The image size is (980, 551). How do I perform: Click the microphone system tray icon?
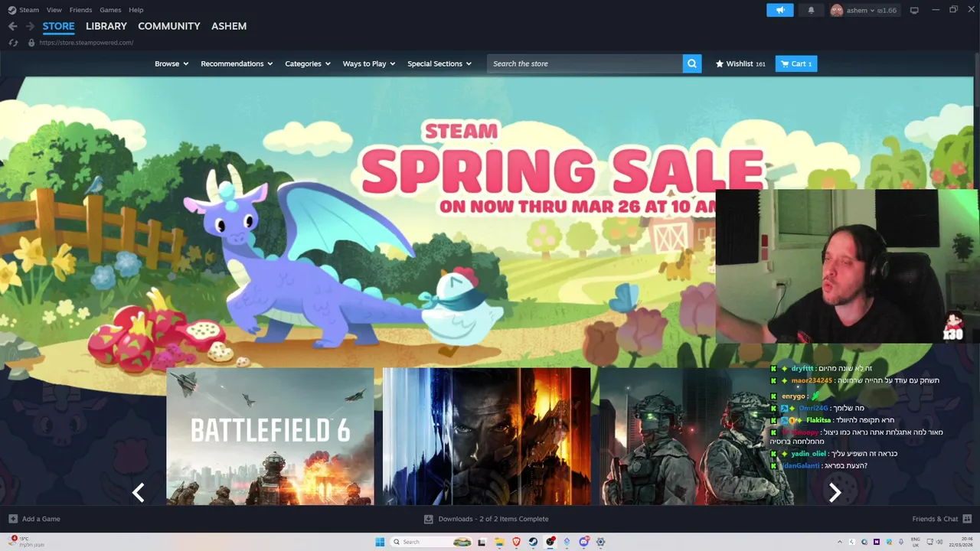901,542
